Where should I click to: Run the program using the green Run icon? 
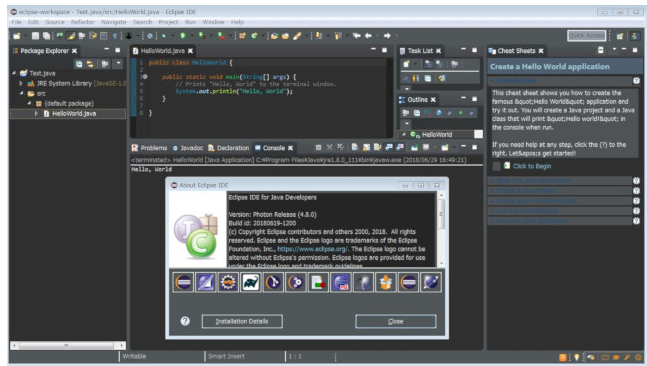click(183, 36)
